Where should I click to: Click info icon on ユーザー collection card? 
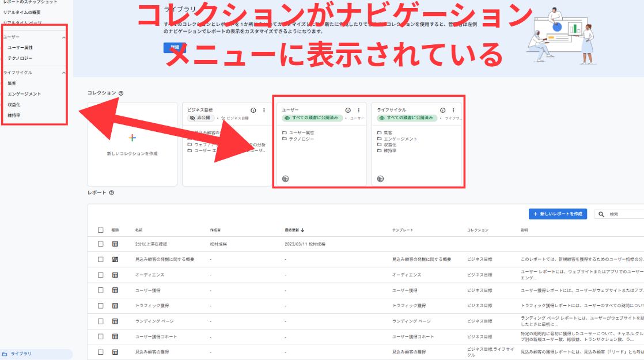[x=348, y=110]
